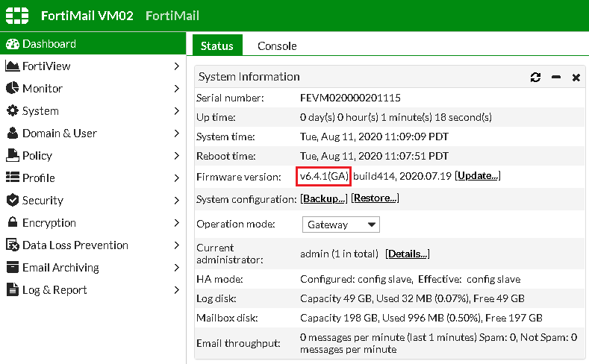Click the Data Loss Prevention icon
Viewport: 589px width, 364px height.
13,245
